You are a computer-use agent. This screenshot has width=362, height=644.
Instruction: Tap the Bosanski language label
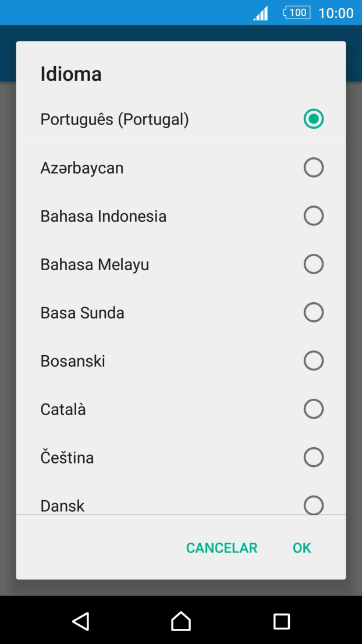pos(73,361)
